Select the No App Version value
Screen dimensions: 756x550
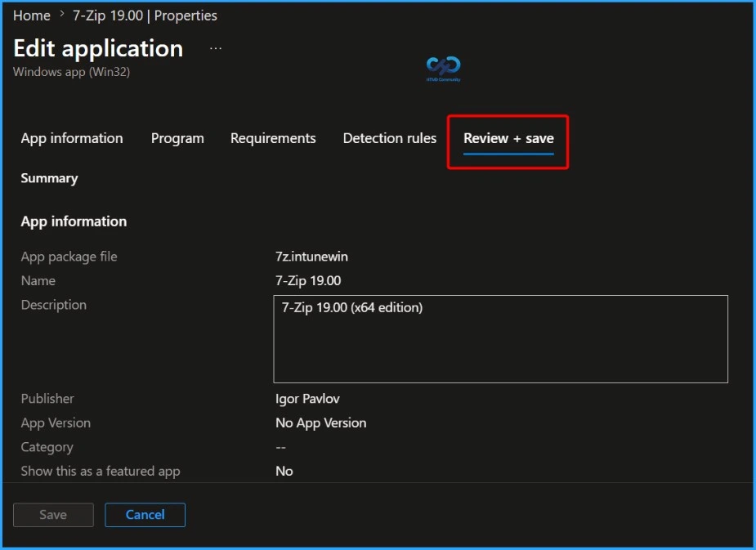tap(320, 423)
